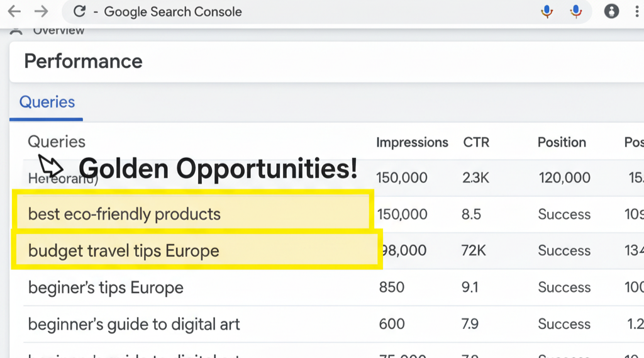Screen dimensions: 644x358
Task: Reload the page with refresh icon
Action: 79,11
